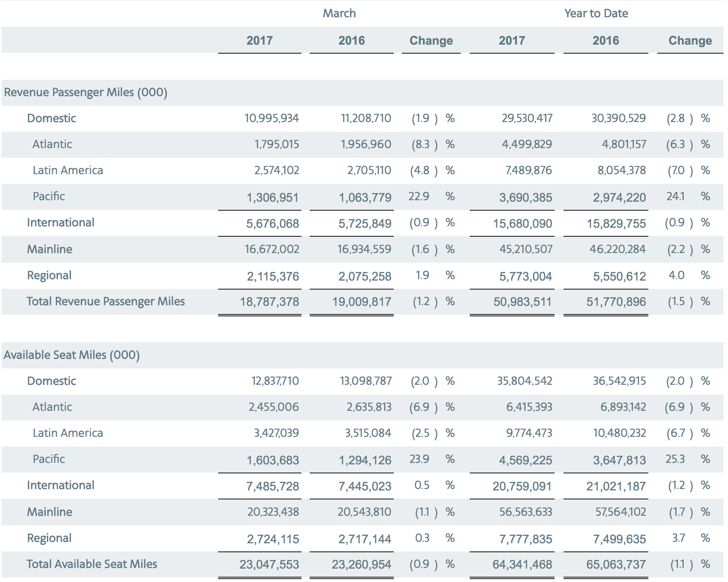
Task: Select total ASM YTD value 64,341,468
Action: tap(522, 565)
